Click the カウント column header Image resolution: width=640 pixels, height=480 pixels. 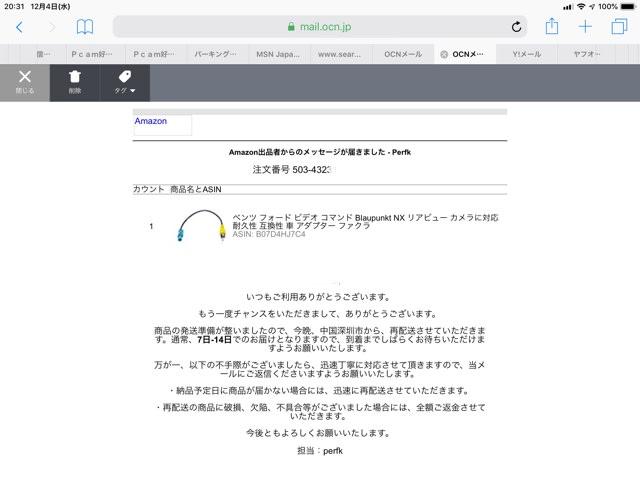point(148,189)
